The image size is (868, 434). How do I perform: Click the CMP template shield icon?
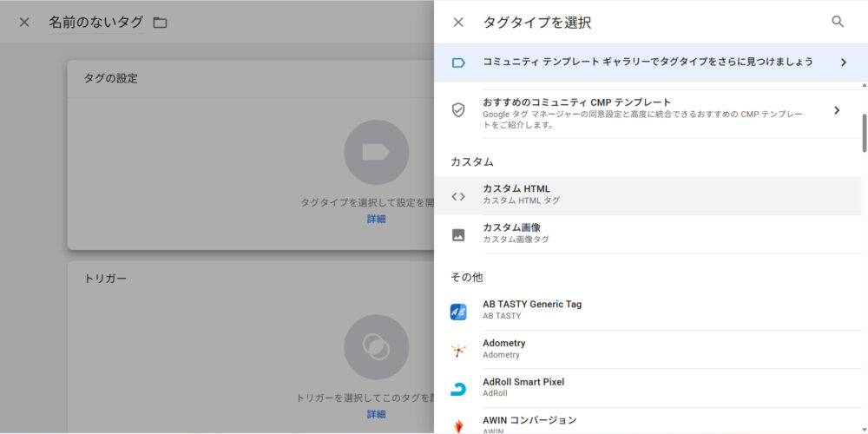click(458, 110)
